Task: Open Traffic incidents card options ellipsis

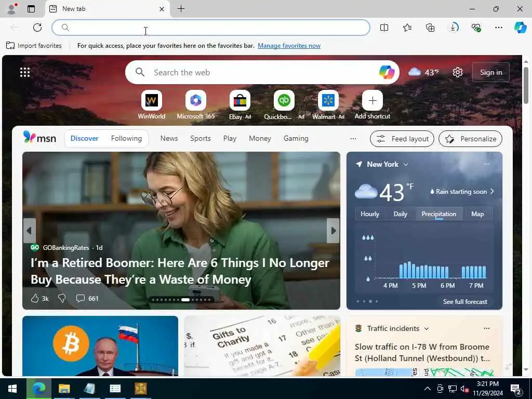Action: pyautogui.click(x=486, y=328)
